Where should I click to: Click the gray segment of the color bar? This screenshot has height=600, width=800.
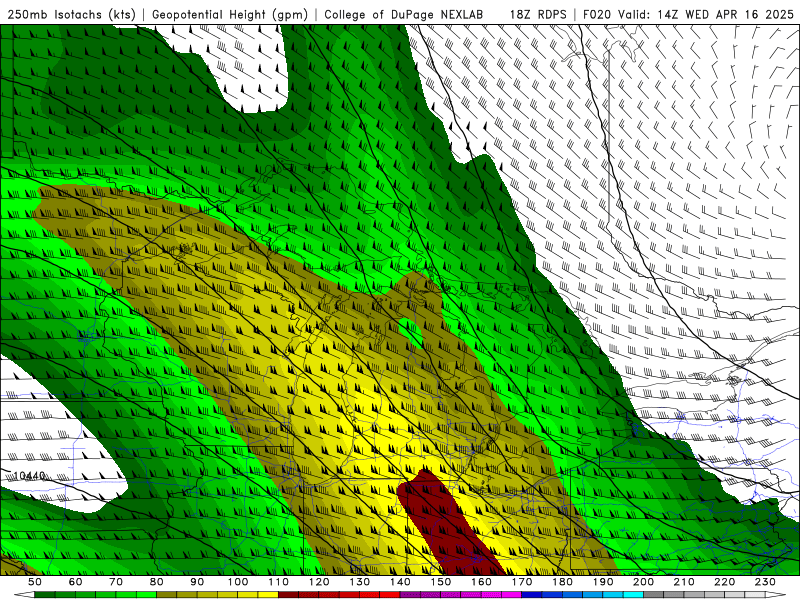pos(704,595)
